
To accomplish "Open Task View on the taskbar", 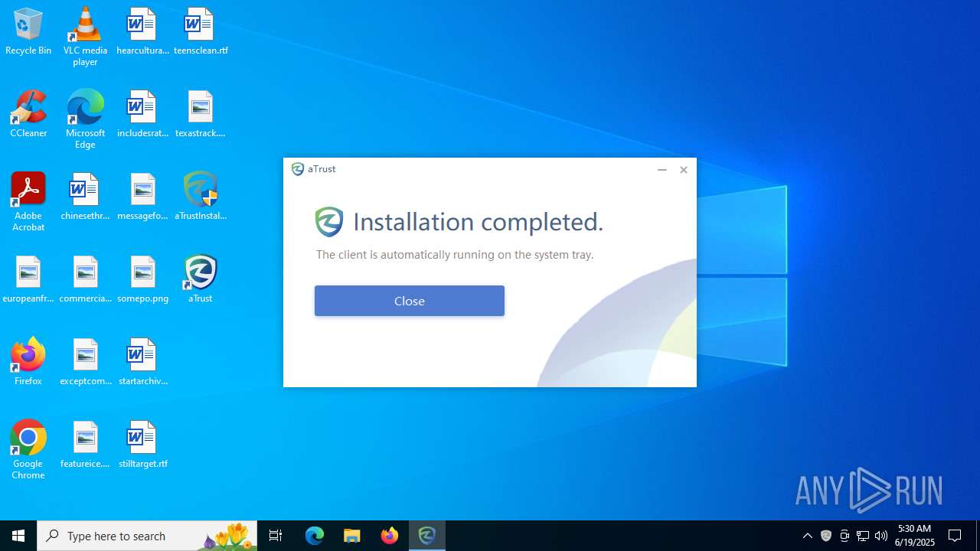I will (276, 536).
